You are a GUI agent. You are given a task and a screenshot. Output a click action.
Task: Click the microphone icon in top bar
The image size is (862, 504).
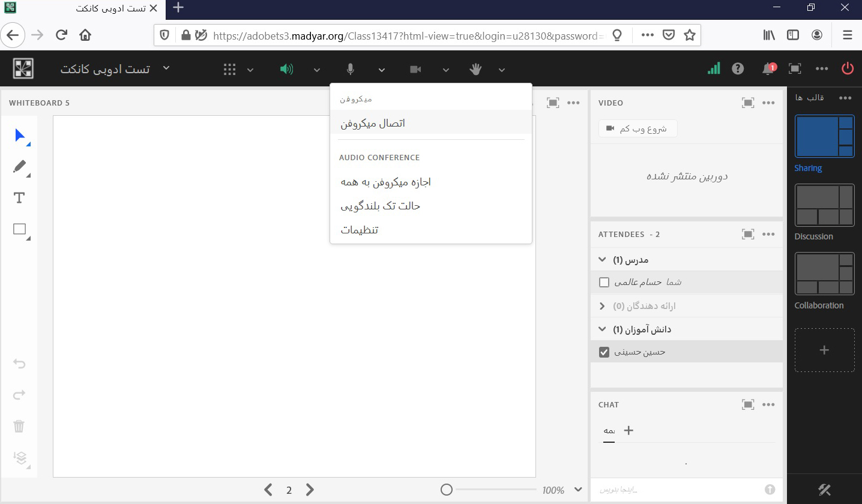[351, 70]
